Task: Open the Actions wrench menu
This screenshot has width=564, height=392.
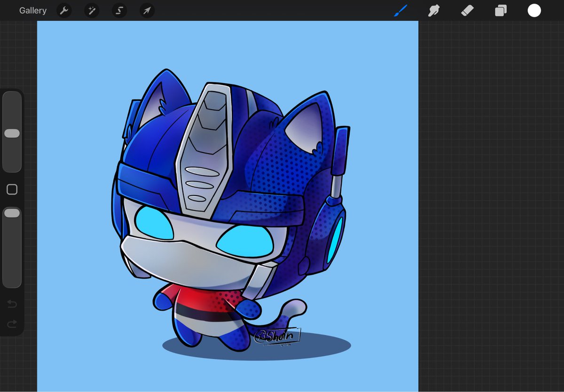Action: coord(64,10)
